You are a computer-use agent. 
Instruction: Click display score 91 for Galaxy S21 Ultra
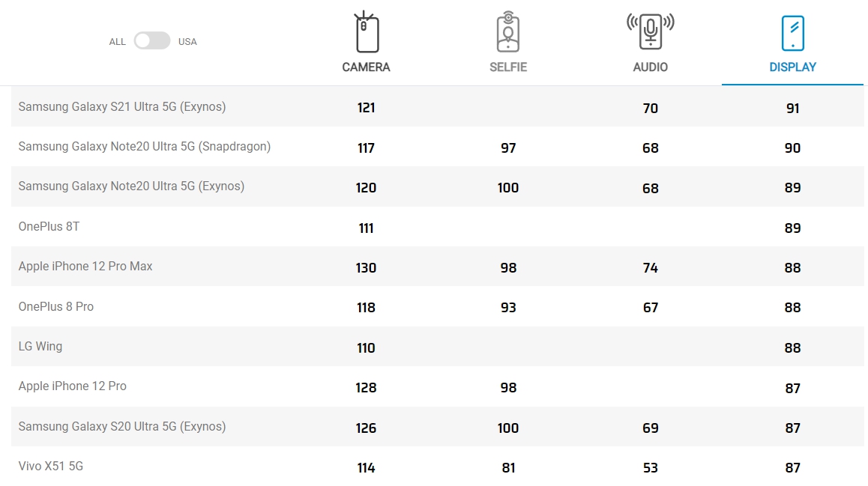point(793,109)
